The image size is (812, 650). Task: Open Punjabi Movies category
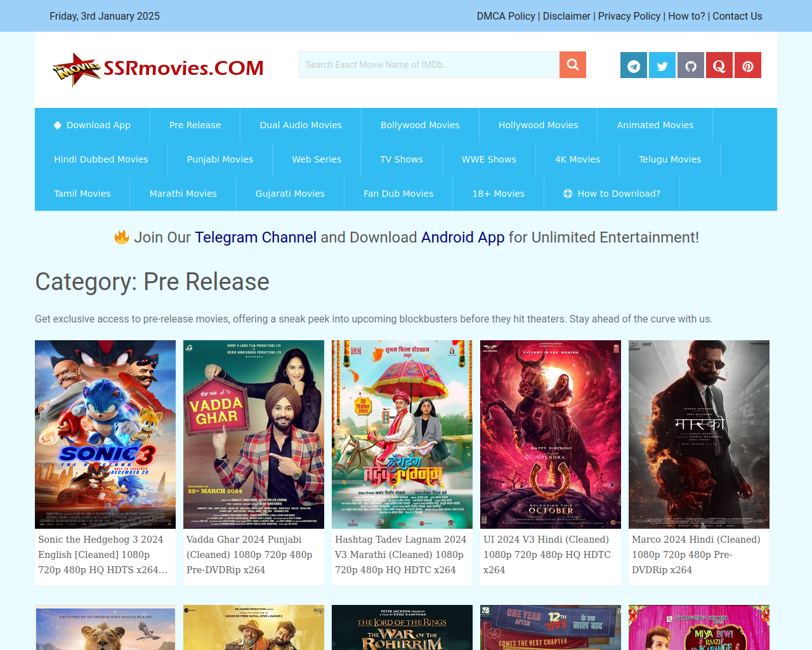[x=220, y=159]
